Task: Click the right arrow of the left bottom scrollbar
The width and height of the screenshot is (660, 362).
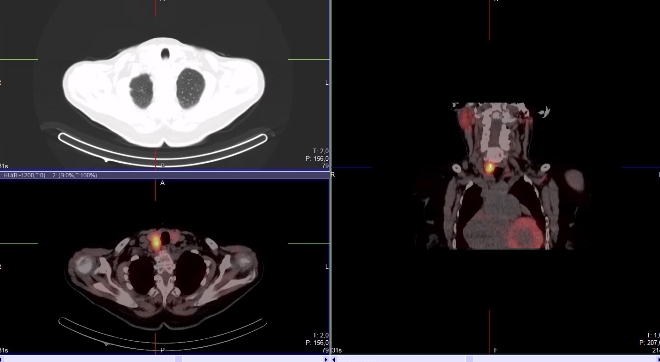Action: [x=326, y=359]
